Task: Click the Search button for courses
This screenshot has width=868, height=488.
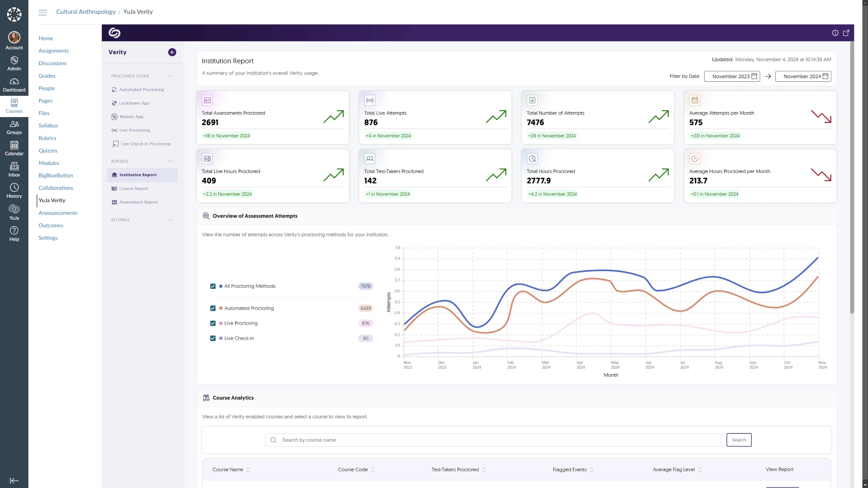Action: point(739,440)
